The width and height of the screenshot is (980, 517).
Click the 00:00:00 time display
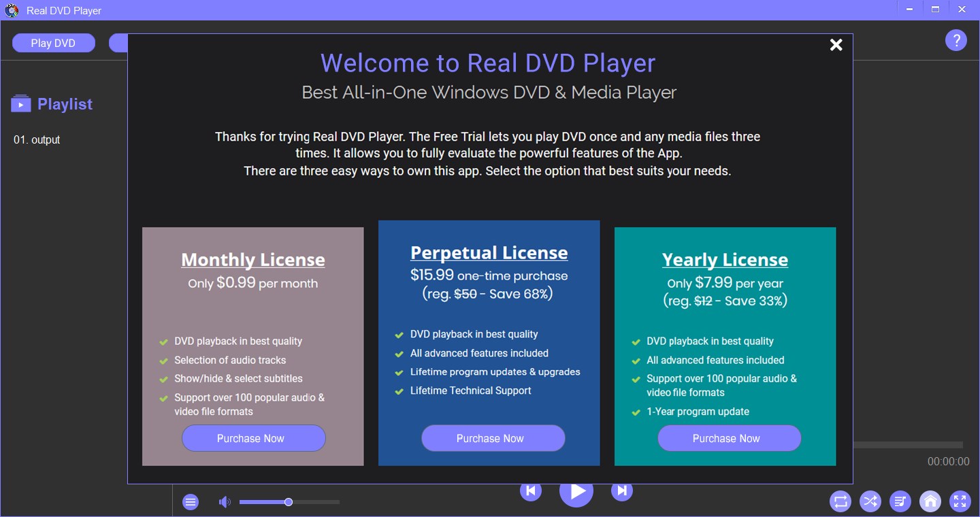pyautogui.click(x=948, y=461)
